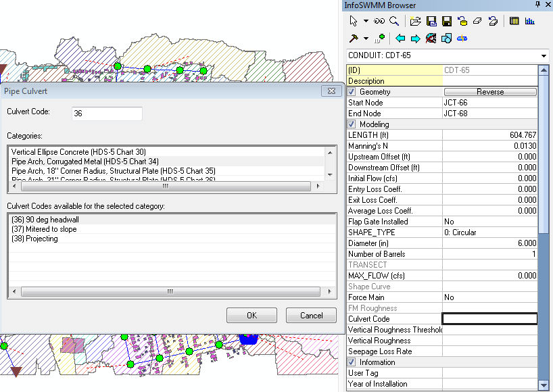Viewport: 553px width, 392px height.
Task: Select the hammer creation tool
Action: (353, 38)
